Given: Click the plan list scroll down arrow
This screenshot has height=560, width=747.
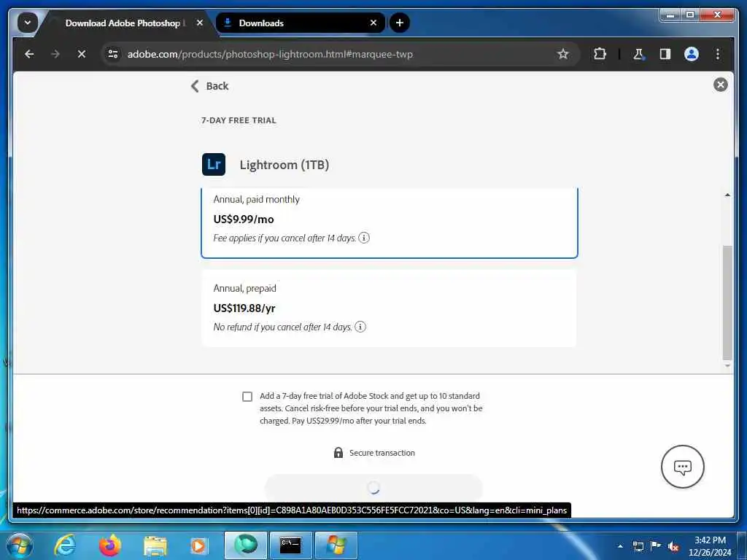Looking at the screenshot, I should click(x=727, y=366).
